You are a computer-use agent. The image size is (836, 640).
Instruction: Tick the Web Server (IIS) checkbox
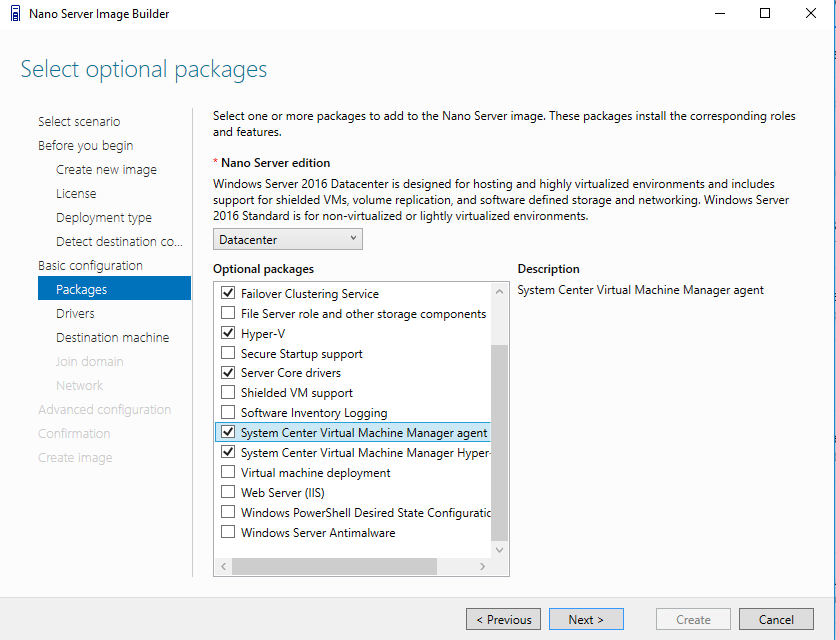click(228, 492)
